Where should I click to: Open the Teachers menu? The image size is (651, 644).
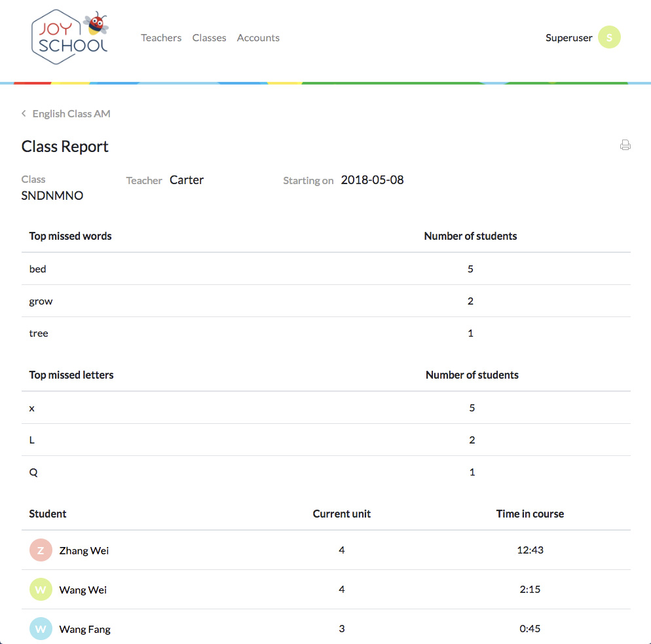point(161,38)
